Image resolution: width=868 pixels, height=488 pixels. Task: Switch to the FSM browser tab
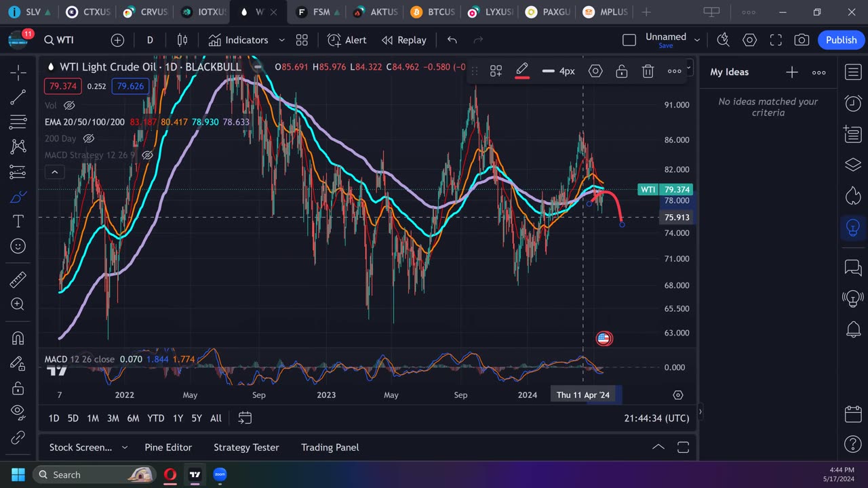click(x=318, y=12)
